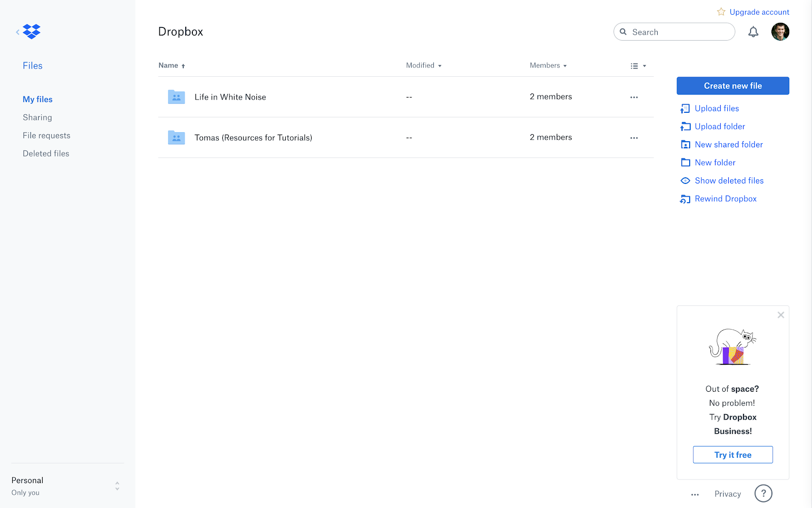Open the Life in White Noise folder
The image size is (812, 508).
tap(230, 97)
